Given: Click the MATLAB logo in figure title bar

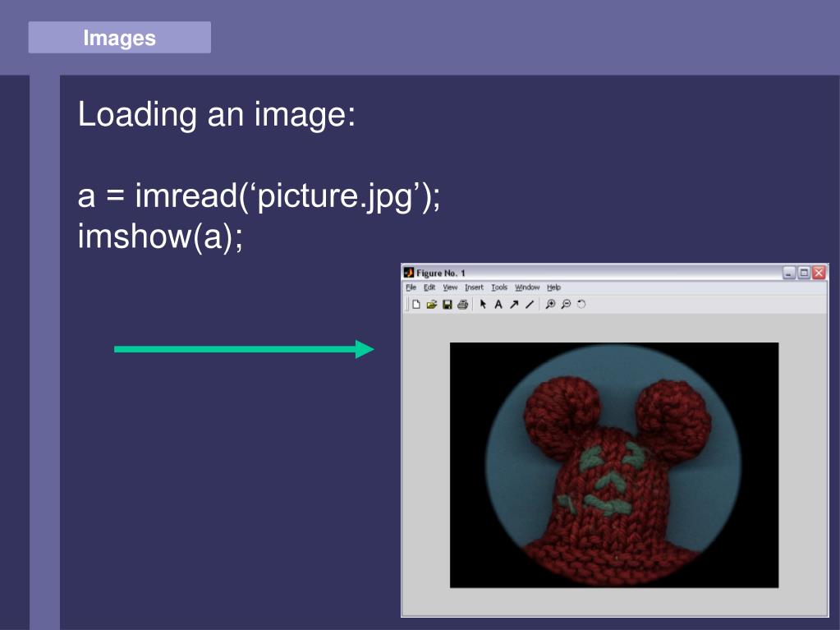Looking at the screenshot, I should point(409,272).
